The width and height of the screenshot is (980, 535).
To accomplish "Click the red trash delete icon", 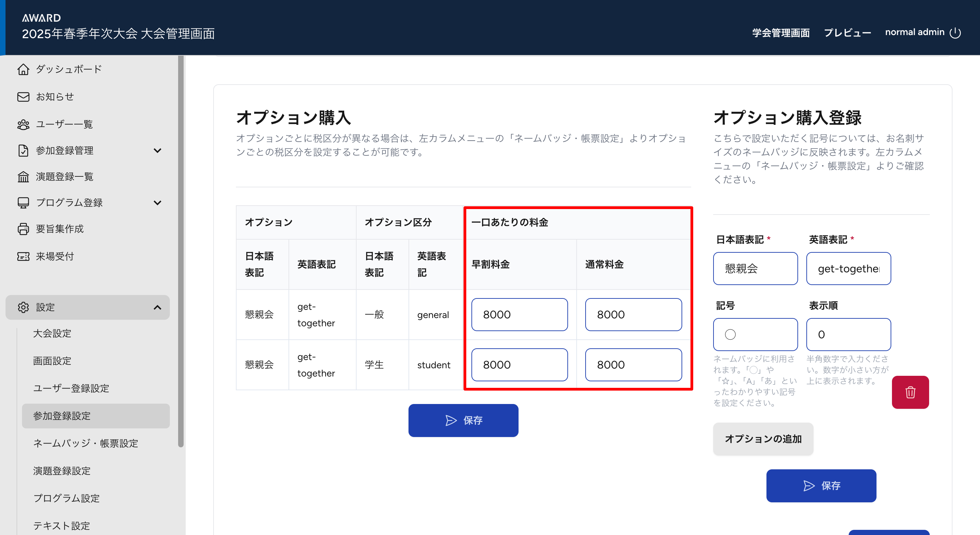I will point(910,392).
